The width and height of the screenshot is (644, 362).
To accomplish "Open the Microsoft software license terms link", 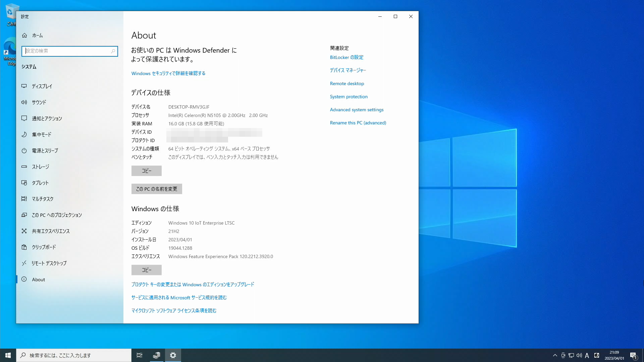I will pos(174,311).
